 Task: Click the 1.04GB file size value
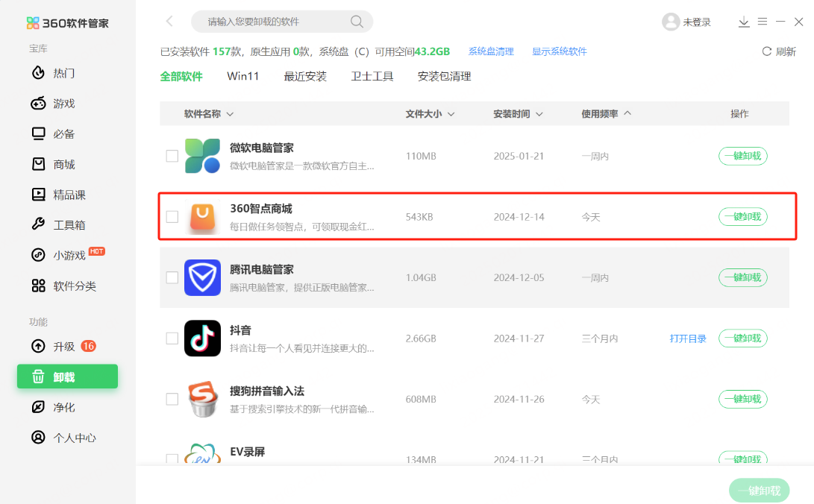[x=421, y=277]
